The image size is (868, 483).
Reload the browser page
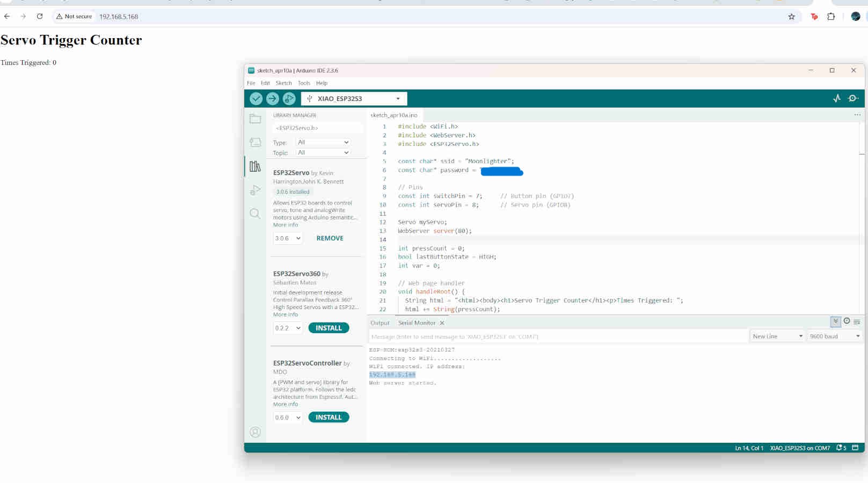pos(40,17)
